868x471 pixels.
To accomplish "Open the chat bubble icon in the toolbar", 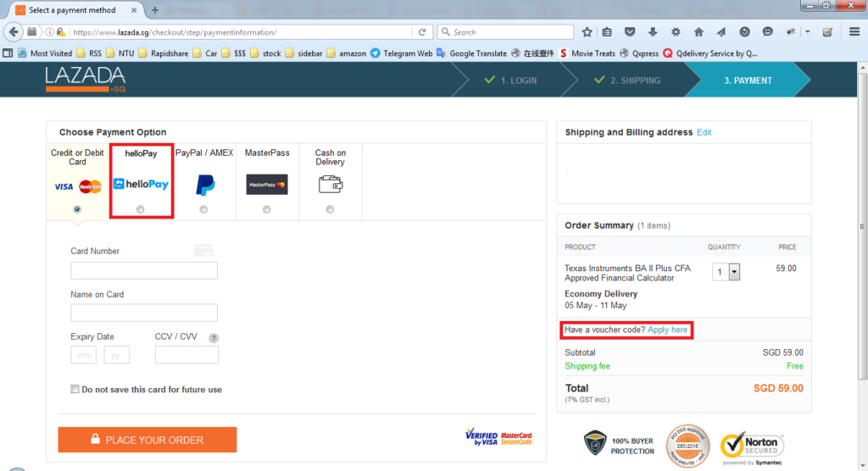I will click(x=767, y=32).
